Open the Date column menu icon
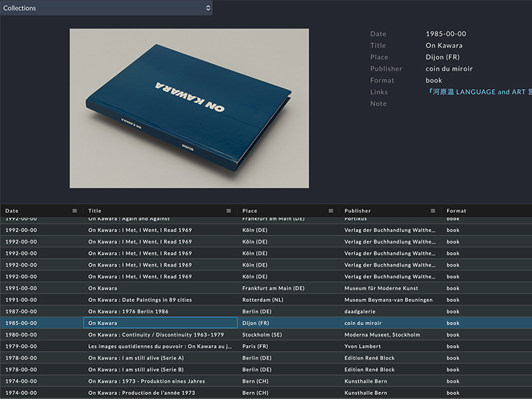Image resolution: width=532 pixels, height=399 pixels. coord(74,211)
